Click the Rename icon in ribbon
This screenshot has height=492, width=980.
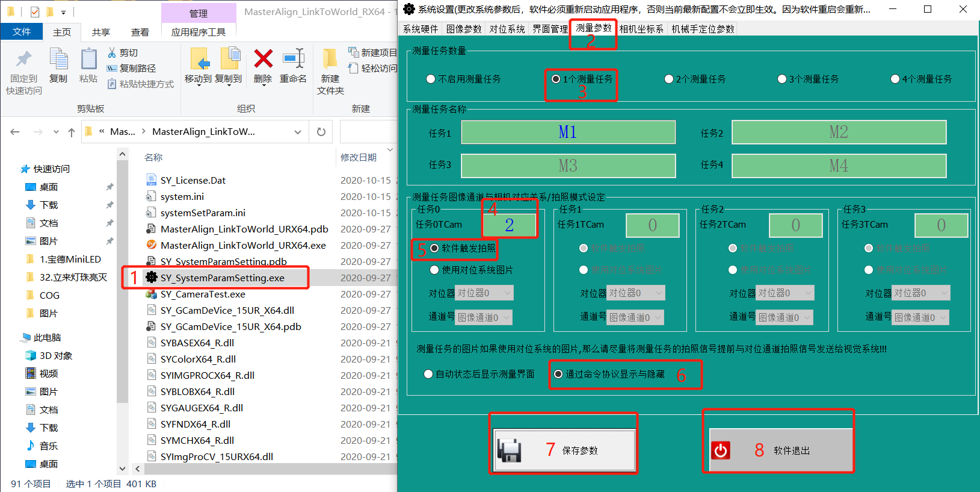point(293,60)
